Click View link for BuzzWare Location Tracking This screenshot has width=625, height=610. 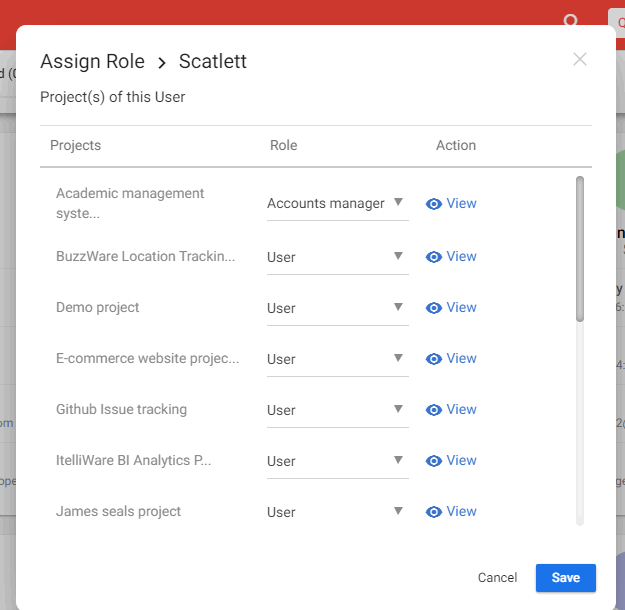461,256
